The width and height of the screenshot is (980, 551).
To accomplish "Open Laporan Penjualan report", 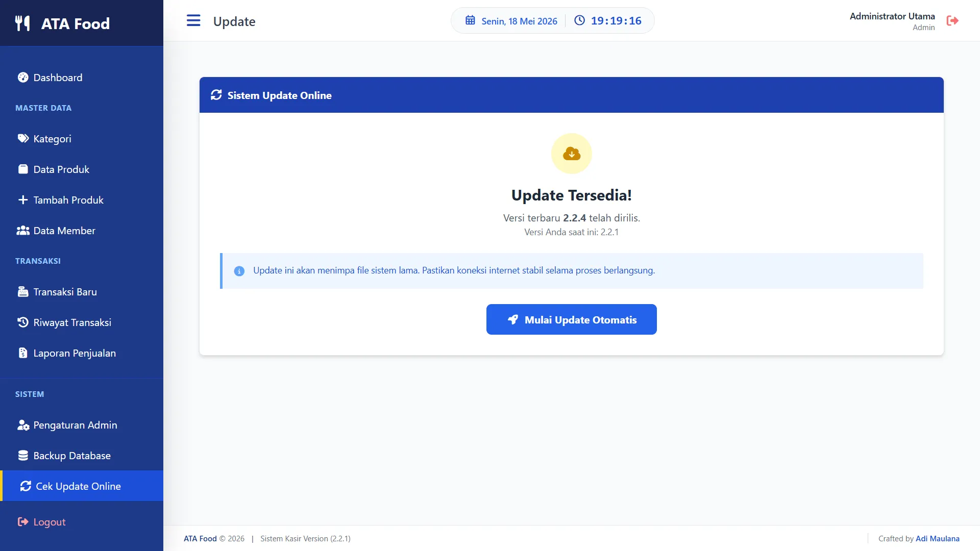I will [x=82, y=353].
